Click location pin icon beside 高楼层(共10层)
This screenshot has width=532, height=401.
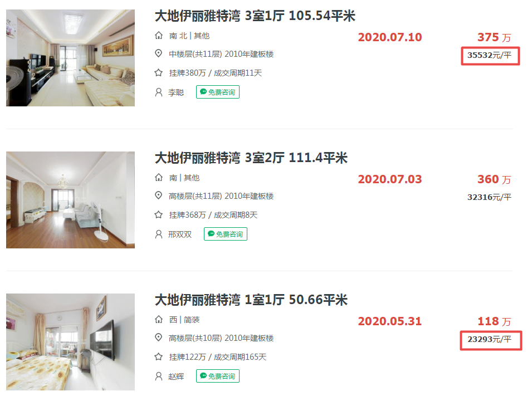[158, 338]
